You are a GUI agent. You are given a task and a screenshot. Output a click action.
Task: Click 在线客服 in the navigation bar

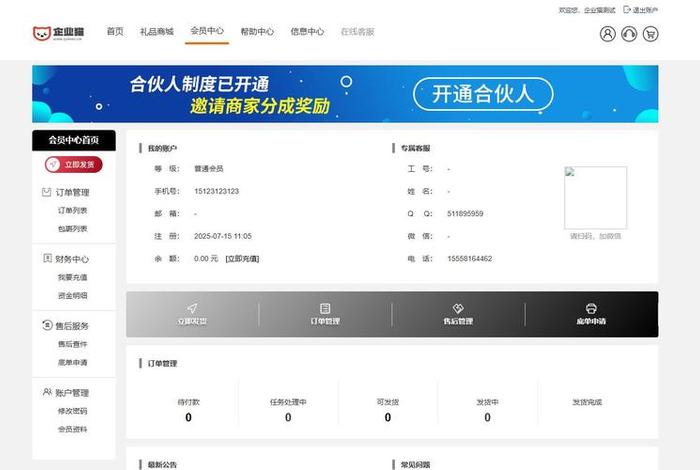pyautogui.click(x=357, y=32)
